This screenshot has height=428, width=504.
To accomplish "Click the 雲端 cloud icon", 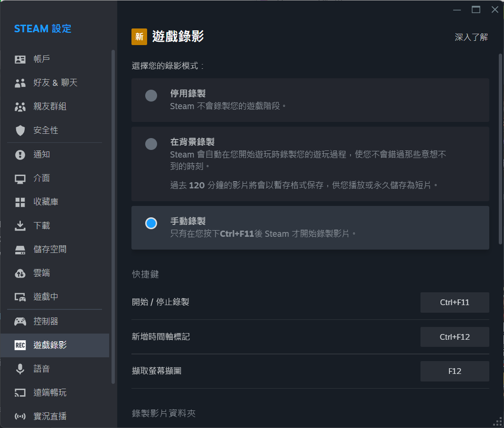I will [x=20, y=273].
